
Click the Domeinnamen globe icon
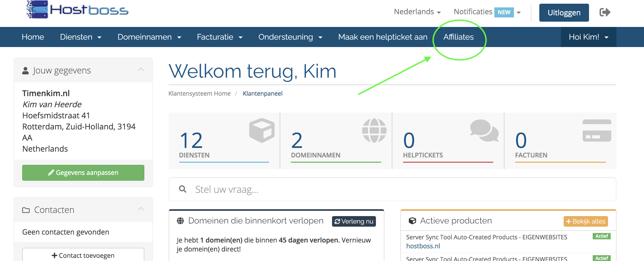374,130
